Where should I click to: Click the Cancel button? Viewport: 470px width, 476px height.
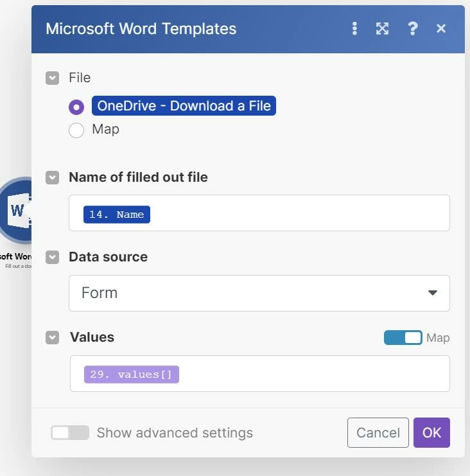tap(378, 432)
